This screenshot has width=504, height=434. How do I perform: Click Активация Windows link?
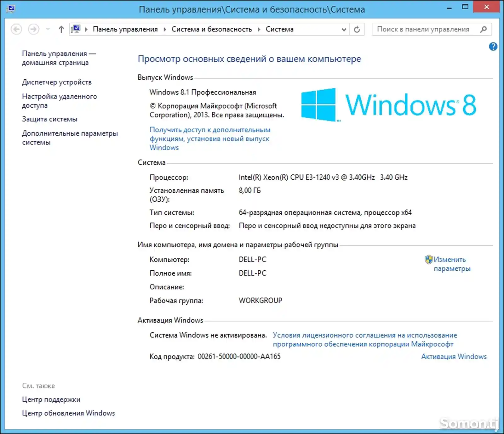tap(454, 357)
